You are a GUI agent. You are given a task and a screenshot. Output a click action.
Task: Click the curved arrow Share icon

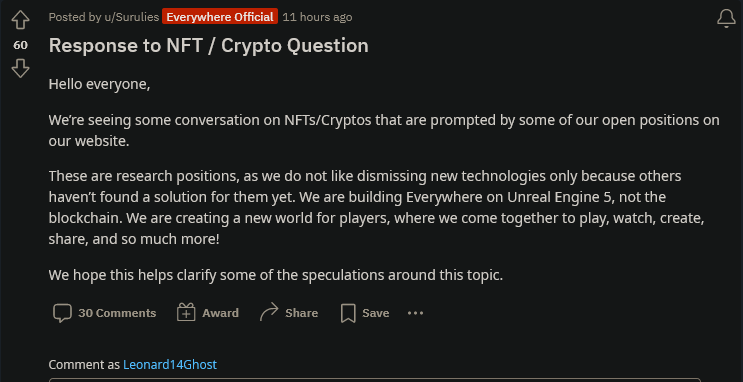pyautogui.click(x=269, y=313)
